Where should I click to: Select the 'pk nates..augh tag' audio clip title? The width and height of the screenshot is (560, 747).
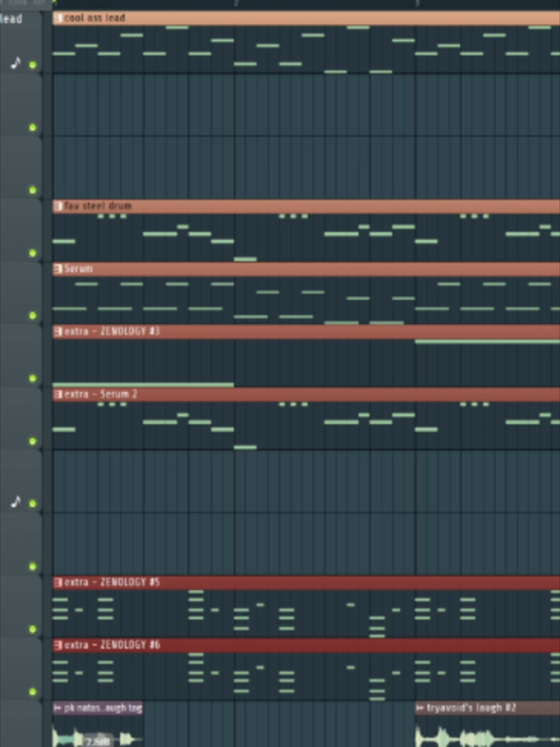click(x=103, y=708)
